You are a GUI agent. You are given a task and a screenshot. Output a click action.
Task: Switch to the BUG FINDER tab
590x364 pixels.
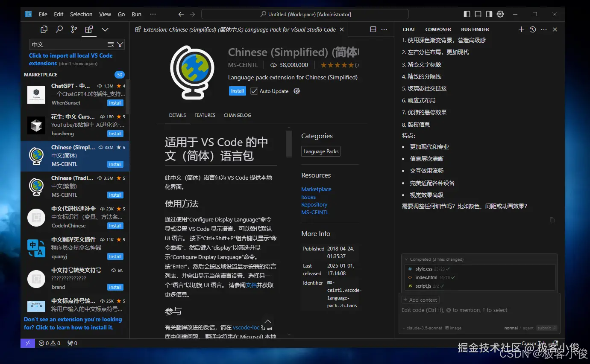(475, 29)
